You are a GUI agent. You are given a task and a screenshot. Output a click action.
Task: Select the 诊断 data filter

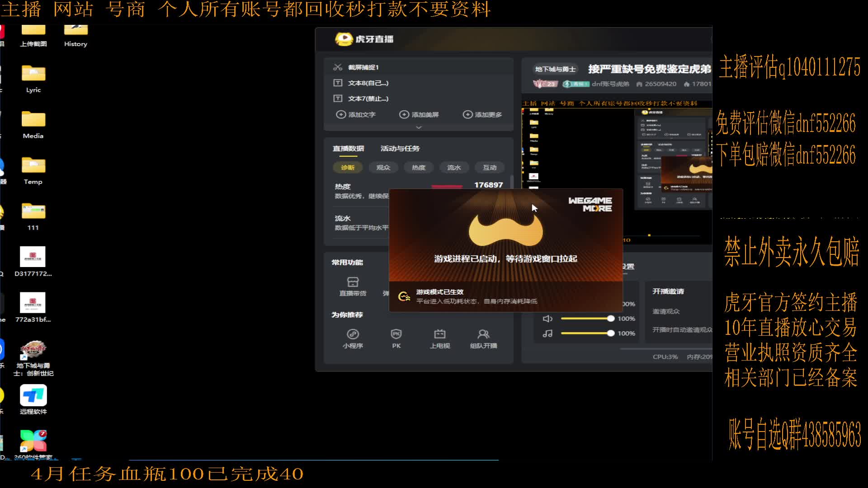click(348, 167)
